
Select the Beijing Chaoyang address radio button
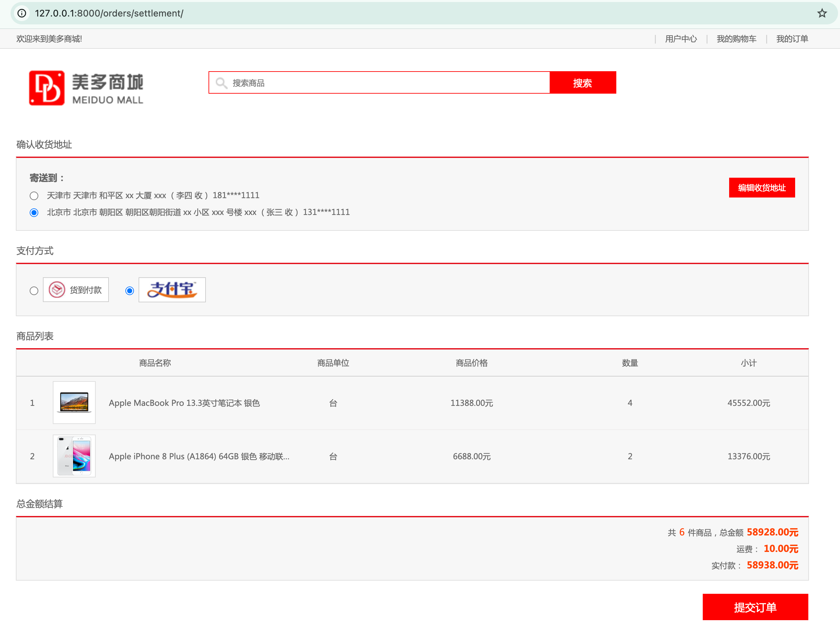(x=34, y=213)
